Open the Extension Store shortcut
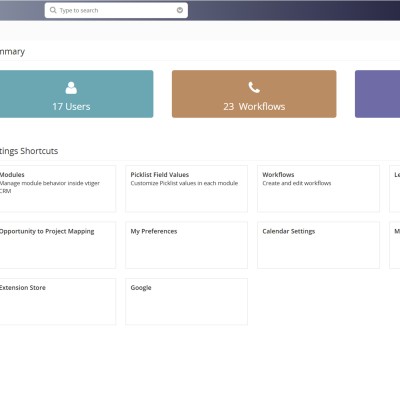This screenshot has height=400, width=400. coord(58,302)
